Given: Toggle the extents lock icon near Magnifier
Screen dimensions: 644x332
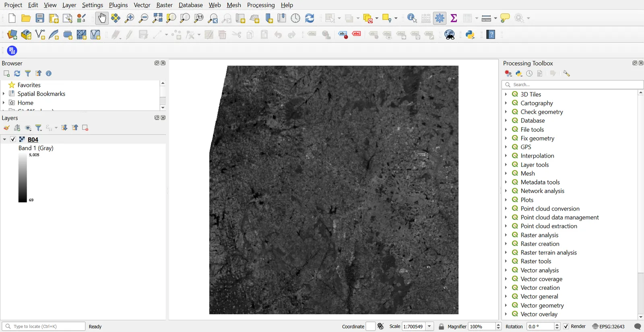Looking at the screenshot, I should tap(441, 326).
